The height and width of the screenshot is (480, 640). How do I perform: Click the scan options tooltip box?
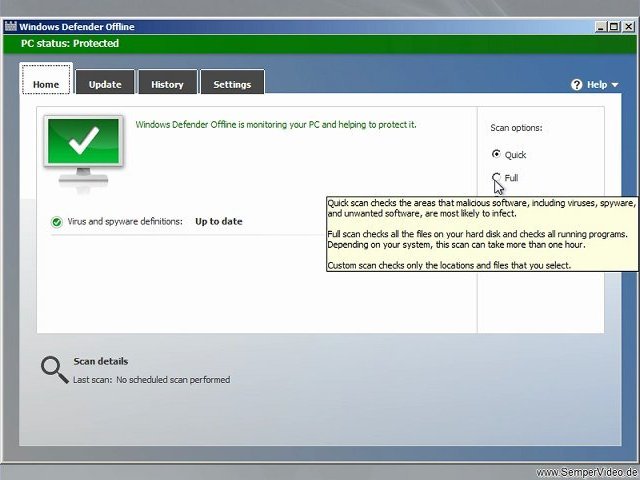[x=482, y=234]
